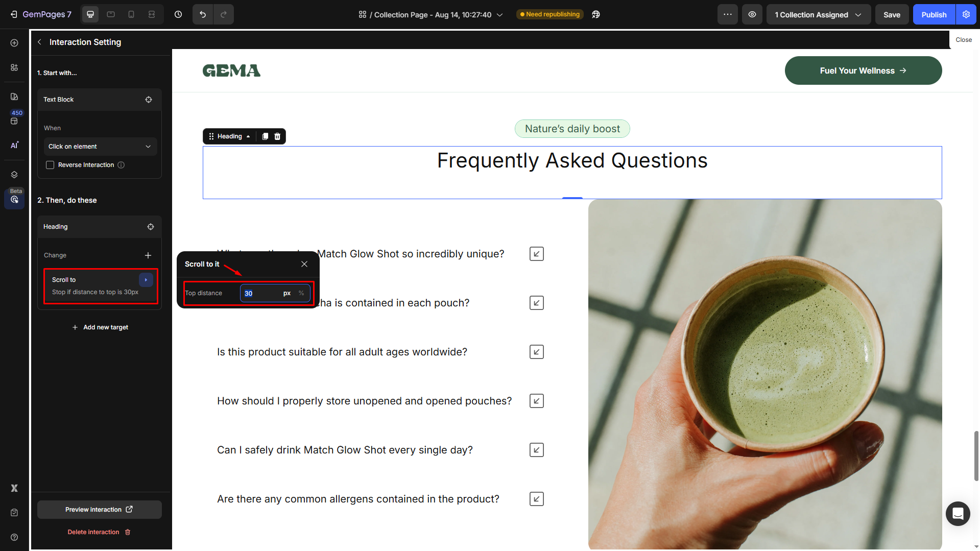Open the live chat support bubble

pyautogui.click(x=958, y=513)
